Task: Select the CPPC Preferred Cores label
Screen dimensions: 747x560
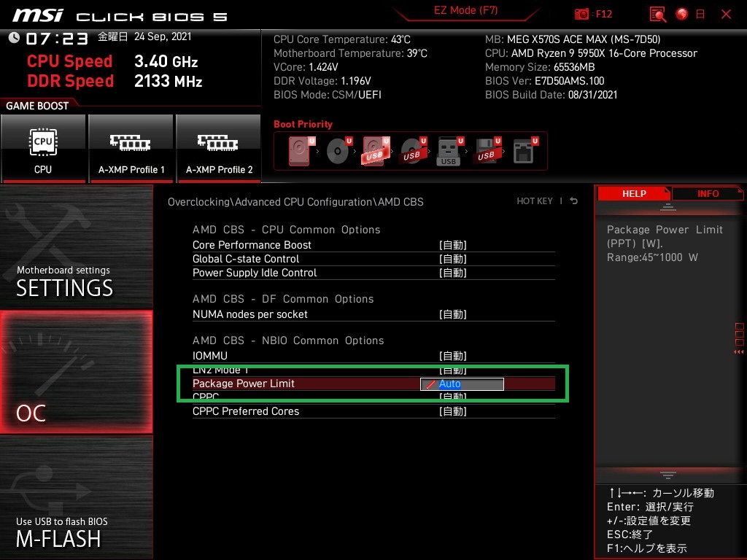Action: click(x=246, y=411)
